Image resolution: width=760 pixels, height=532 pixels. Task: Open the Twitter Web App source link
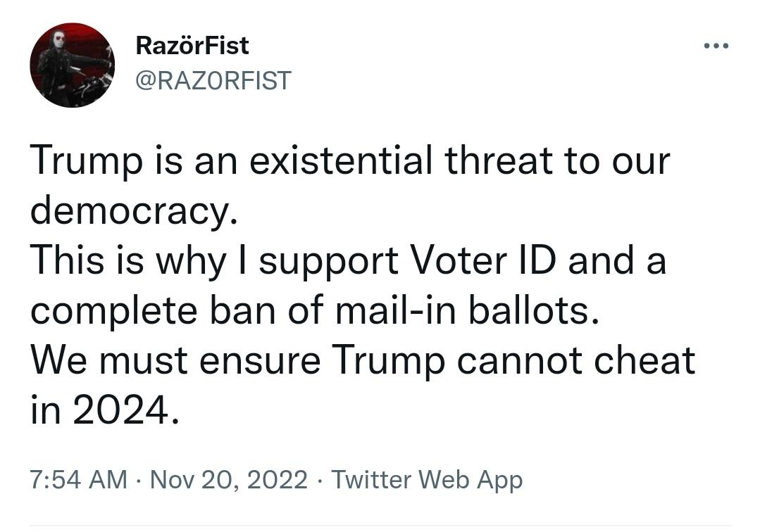pos(427,480)
